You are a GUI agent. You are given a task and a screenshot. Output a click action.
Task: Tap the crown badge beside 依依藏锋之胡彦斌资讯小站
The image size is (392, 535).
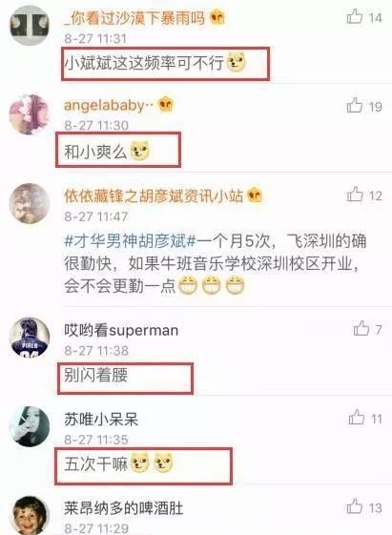(254, 195)
